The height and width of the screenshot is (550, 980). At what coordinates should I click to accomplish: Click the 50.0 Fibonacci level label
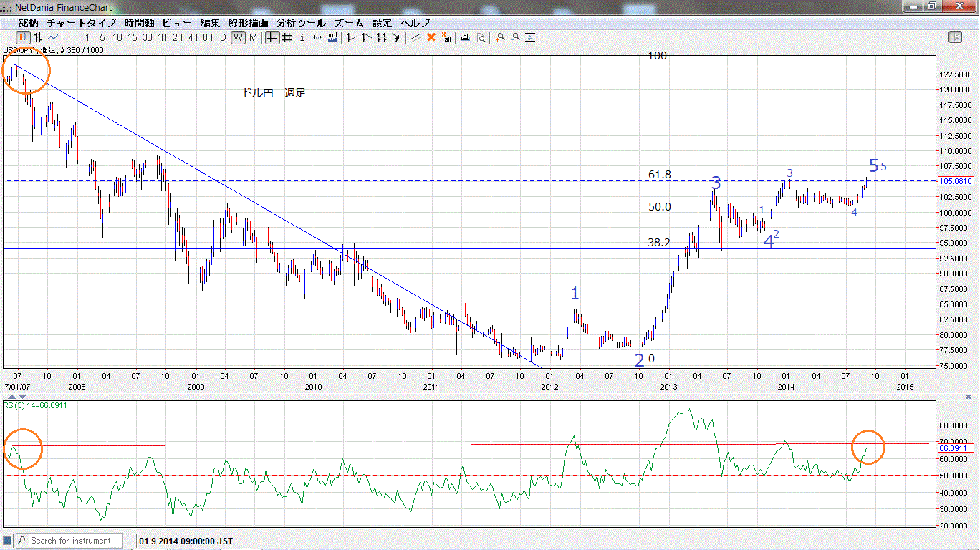pos(660,207)
